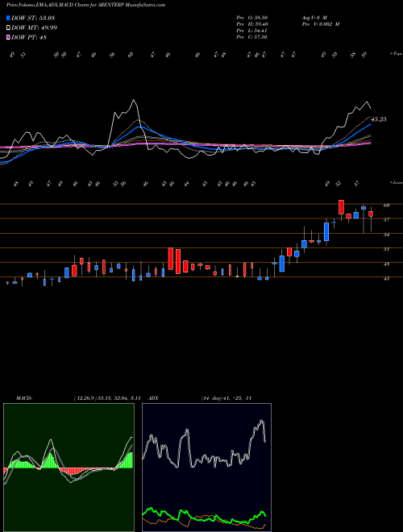Click the magenta DOW PT legend swatch
Image resolution: width=403 pixels, height=532 pixels.
[8, 38]
